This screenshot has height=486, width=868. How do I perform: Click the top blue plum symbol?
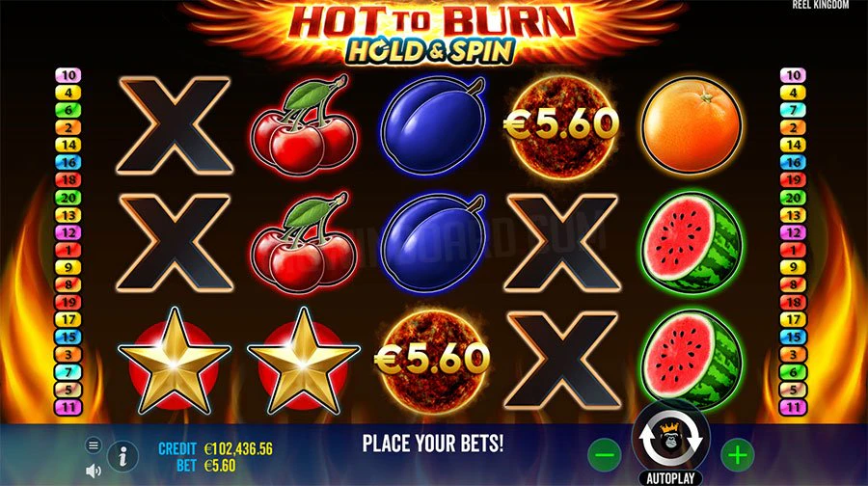(x=433, y=125)
